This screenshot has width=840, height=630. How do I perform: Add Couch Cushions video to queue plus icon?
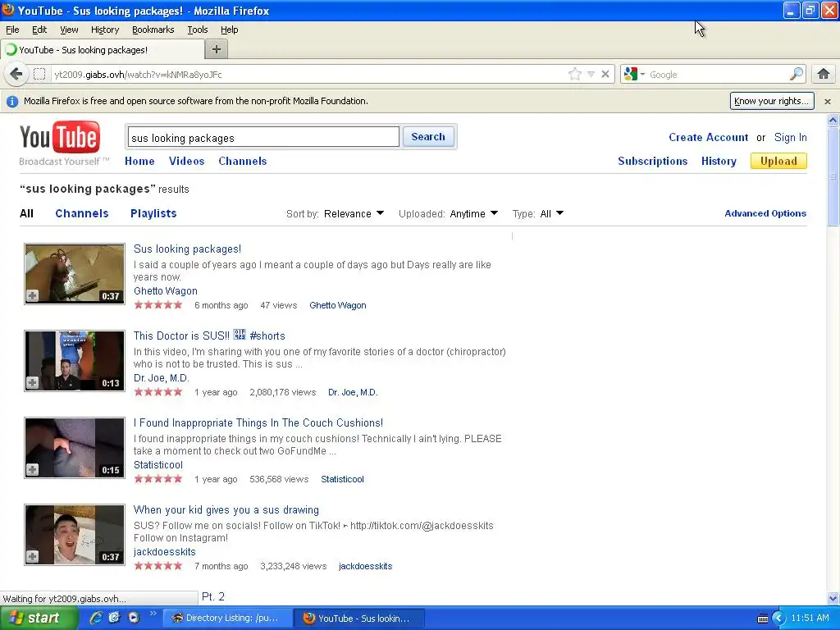coord(33,469)
